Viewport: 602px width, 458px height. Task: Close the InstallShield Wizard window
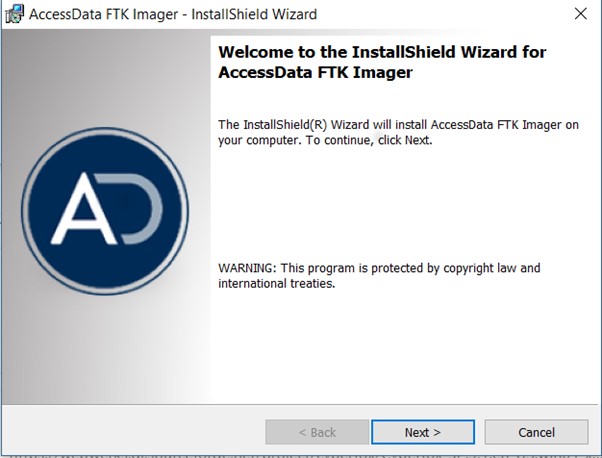579,15
